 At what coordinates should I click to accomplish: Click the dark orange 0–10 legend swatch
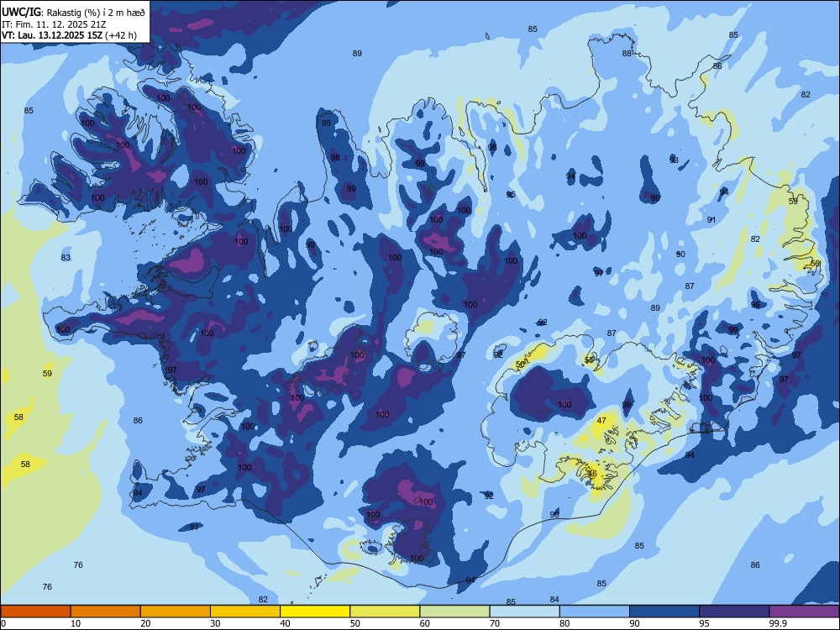pos(35,612)
